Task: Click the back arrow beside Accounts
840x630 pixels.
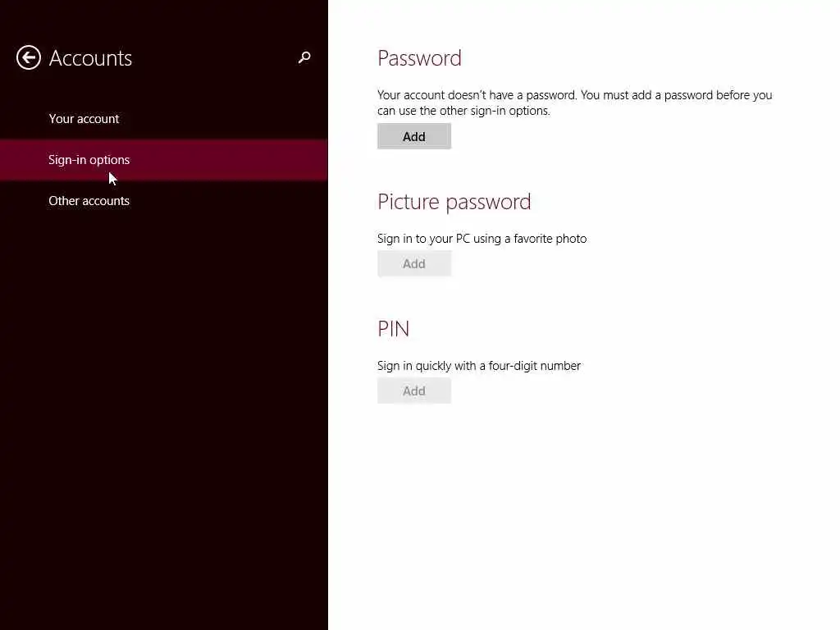Action: (x=29, y=57)
